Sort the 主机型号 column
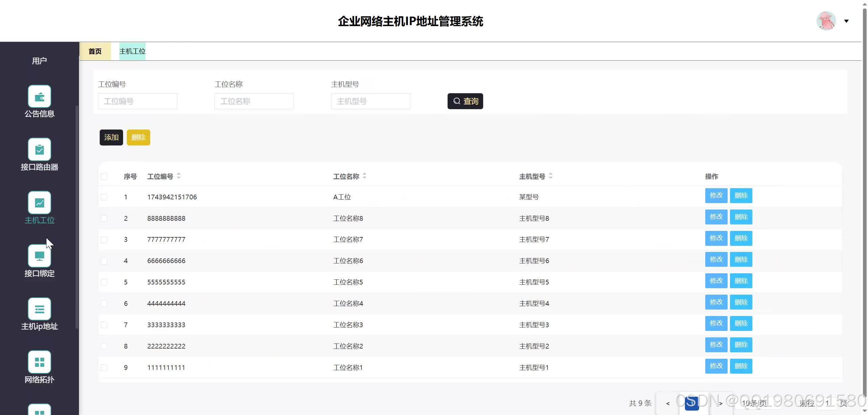The width and height of the screenshot is (868, 415). coord(550,176)
